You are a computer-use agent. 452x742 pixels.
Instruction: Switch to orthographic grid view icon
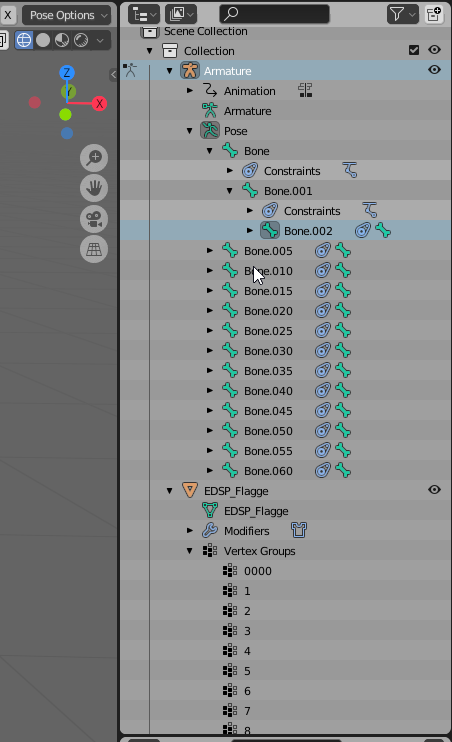[x=94, y=249]
